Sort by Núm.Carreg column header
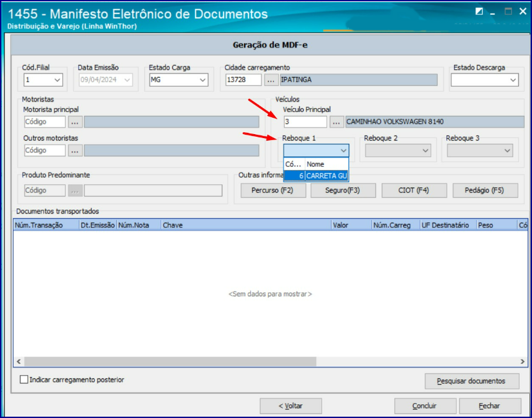This screenshot has height=418, width=532. pos(395,225)
